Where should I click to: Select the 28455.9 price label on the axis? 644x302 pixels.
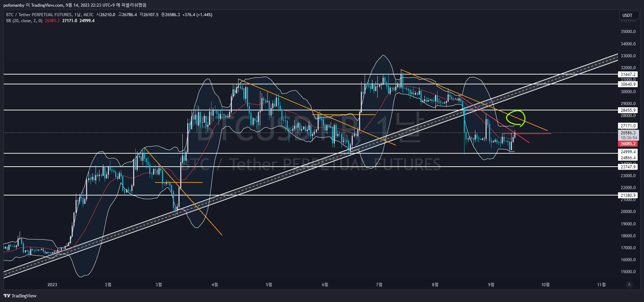628,110
